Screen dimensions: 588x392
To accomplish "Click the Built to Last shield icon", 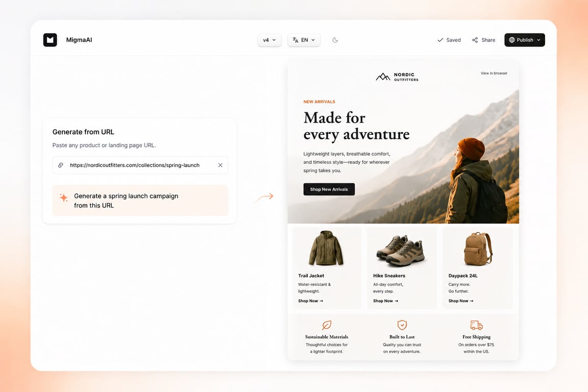I will point(402,325).
